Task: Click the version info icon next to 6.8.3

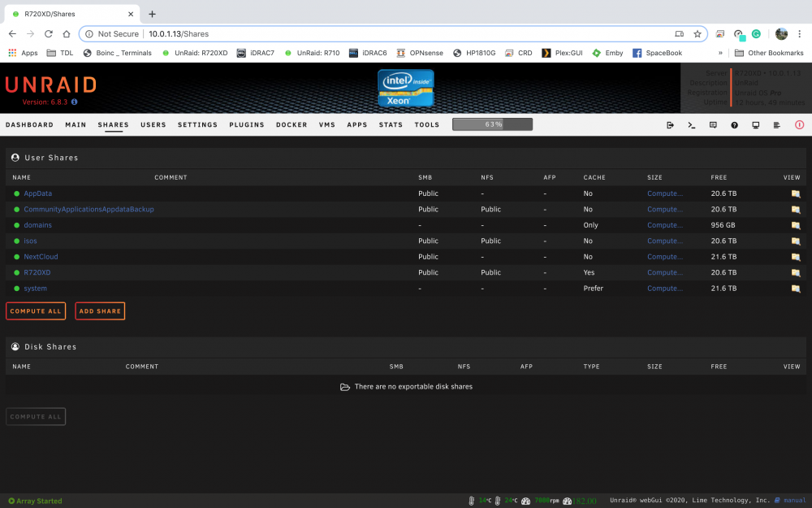Action: (74, 102)
